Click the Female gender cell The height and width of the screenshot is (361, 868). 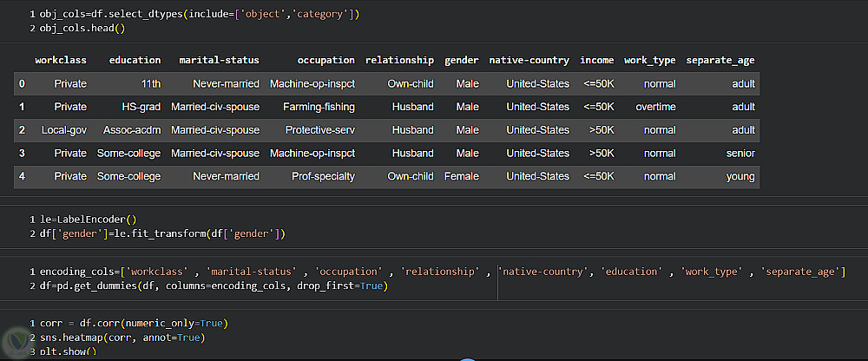[461, 176]
